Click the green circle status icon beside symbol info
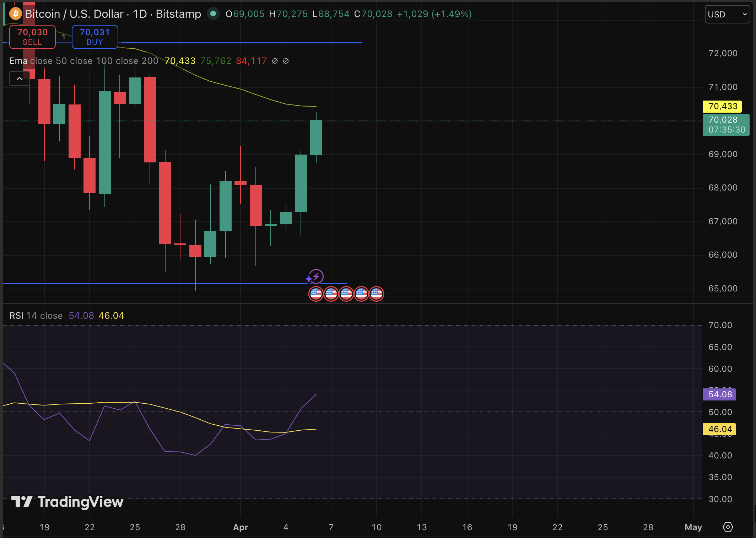The height and width of the screenshot is (538, 756). 213,14
